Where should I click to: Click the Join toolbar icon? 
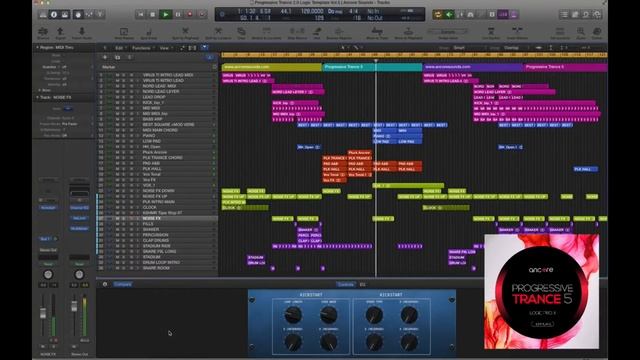tap(317, 33)
